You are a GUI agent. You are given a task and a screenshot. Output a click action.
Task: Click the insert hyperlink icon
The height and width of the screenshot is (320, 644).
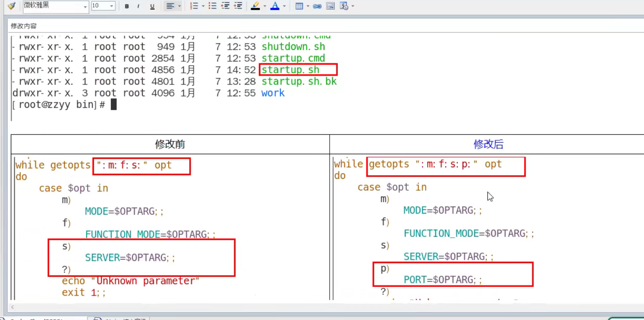tap(317, 6)
